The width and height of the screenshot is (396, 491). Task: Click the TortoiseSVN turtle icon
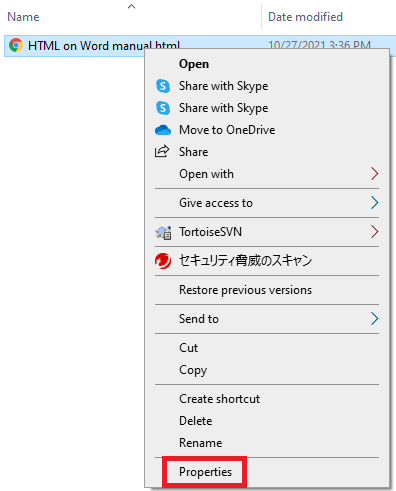pos(163,232)
